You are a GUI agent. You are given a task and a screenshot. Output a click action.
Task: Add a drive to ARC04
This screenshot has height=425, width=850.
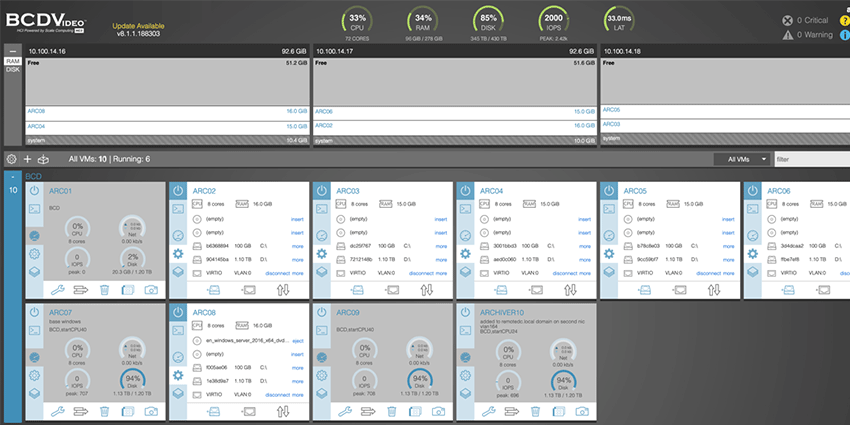pyautogui.click(x=501, y=291)
